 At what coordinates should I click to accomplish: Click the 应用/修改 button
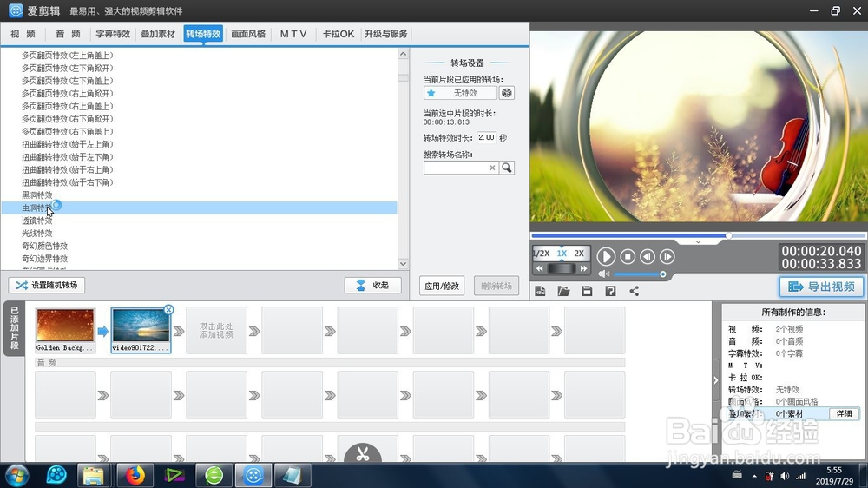tap(442, 286)
